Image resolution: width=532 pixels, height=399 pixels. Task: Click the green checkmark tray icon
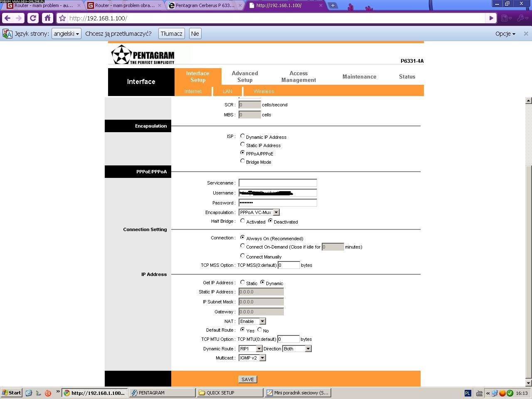pos(510,393)
